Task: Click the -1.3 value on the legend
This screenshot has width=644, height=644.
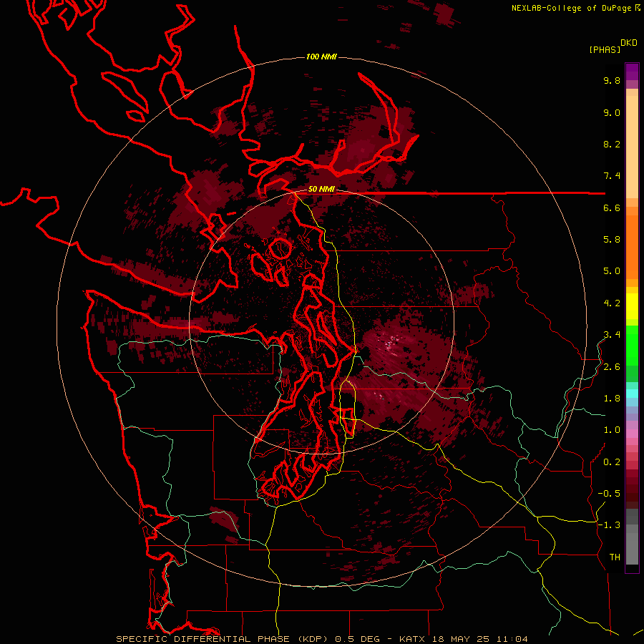Action: click(609, 525)
